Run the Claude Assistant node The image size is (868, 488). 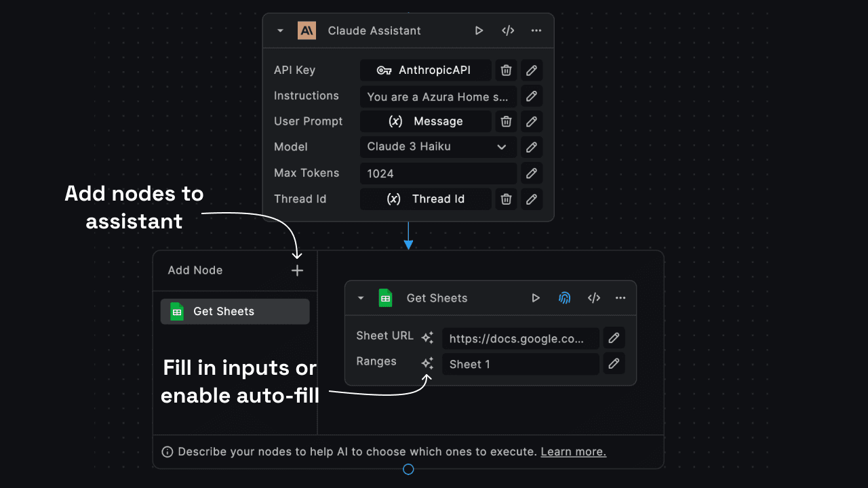coord(479,30)
